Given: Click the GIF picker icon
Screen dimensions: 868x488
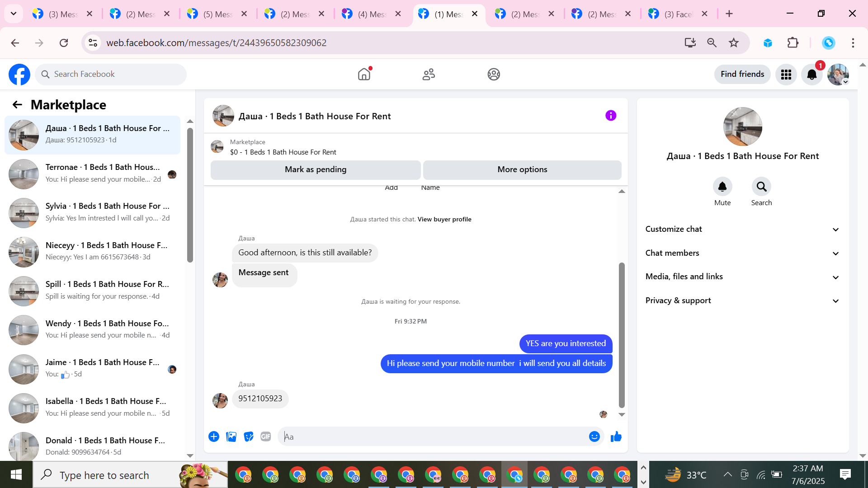Looking at the screenshot, I should click(266, 436).
